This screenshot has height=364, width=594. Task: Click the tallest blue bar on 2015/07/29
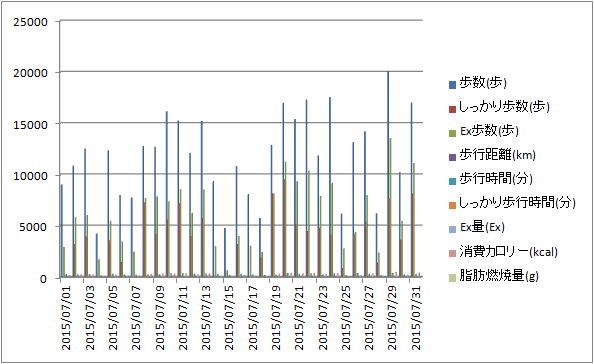388,174
